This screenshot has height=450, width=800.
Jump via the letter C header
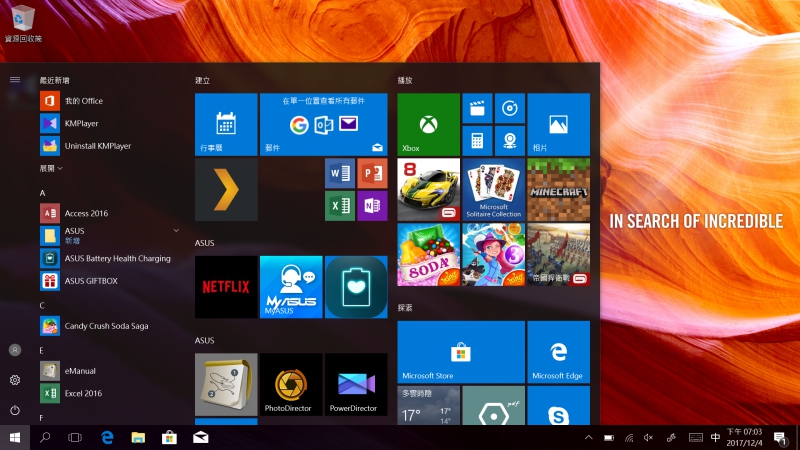(42, 305)
